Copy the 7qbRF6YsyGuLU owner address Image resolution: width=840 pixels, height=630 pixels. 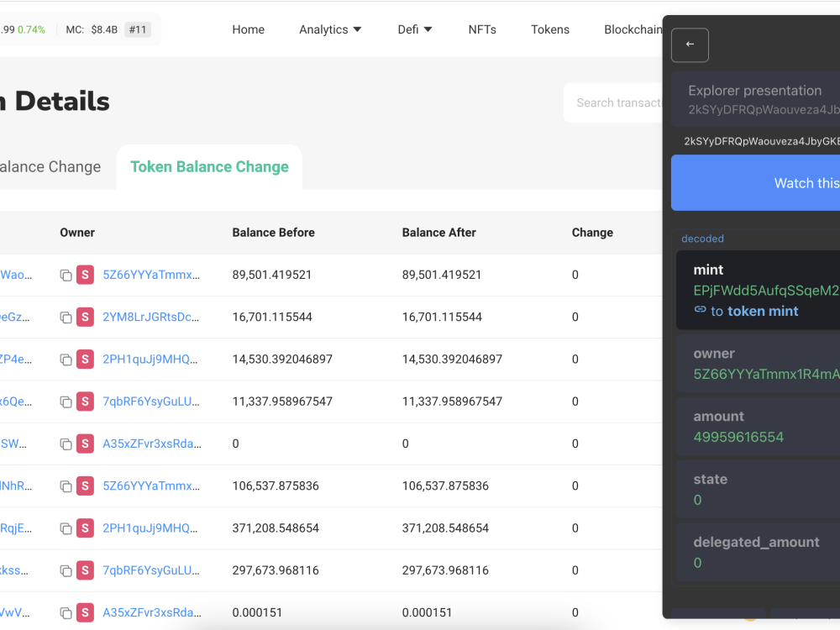coord(66,401)
